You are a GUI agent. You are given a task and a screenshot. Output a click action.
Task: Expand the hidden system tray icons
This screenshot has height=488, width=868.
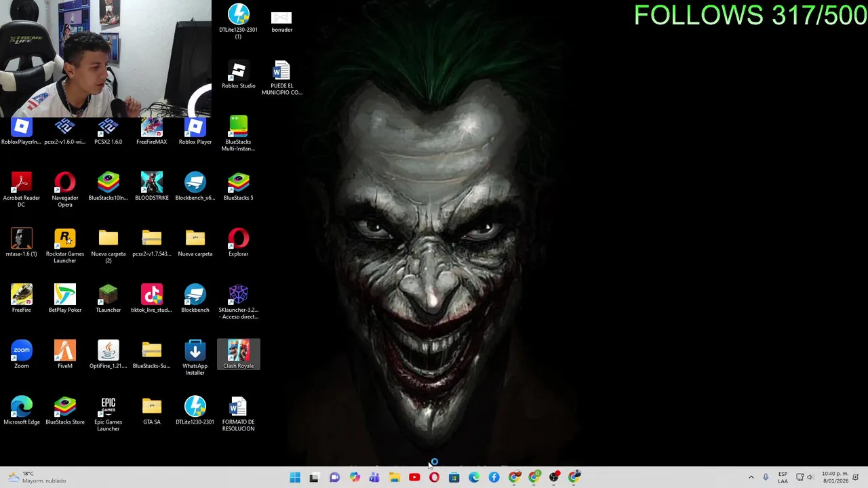tap(751, 477)
